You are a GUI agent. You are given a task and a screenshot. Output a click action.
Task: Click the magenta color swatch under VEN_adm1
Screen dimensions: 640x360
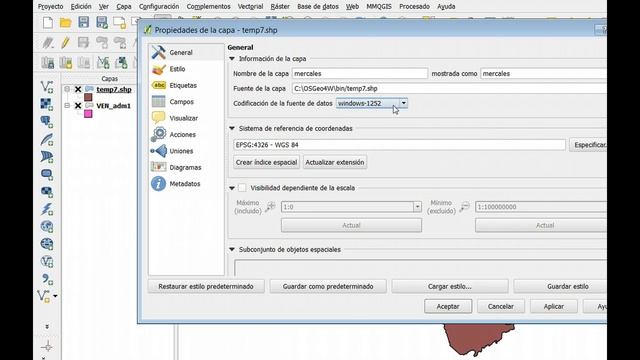pyautogui.click(x=88, y=114)
